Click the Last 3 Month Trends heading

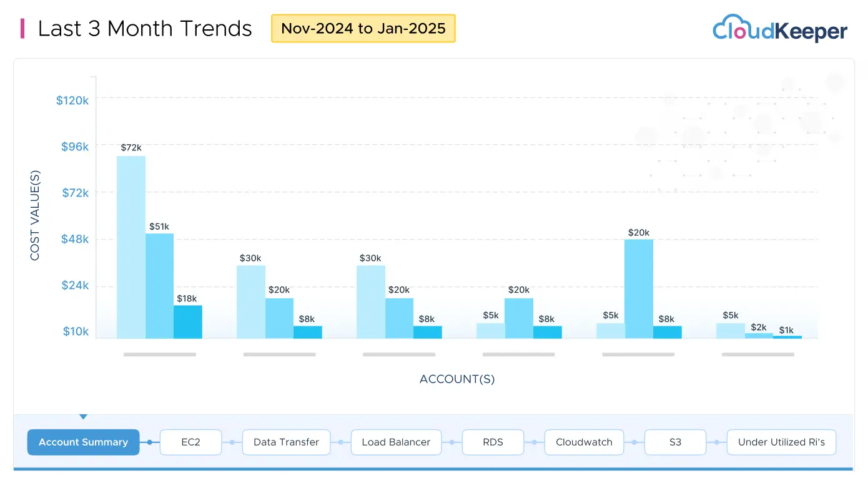tap(145, 28)
